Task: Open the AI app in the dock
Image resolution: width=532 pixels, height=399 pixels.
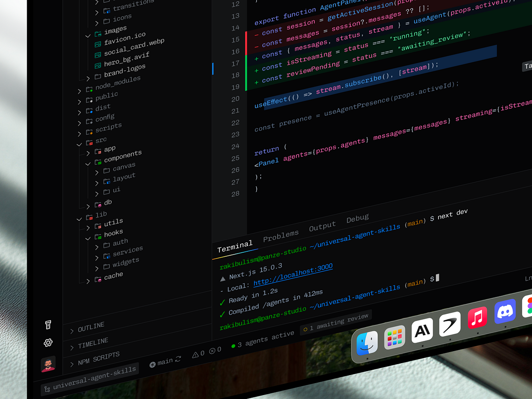Action: pyautogui.click(x=422, y=330)
